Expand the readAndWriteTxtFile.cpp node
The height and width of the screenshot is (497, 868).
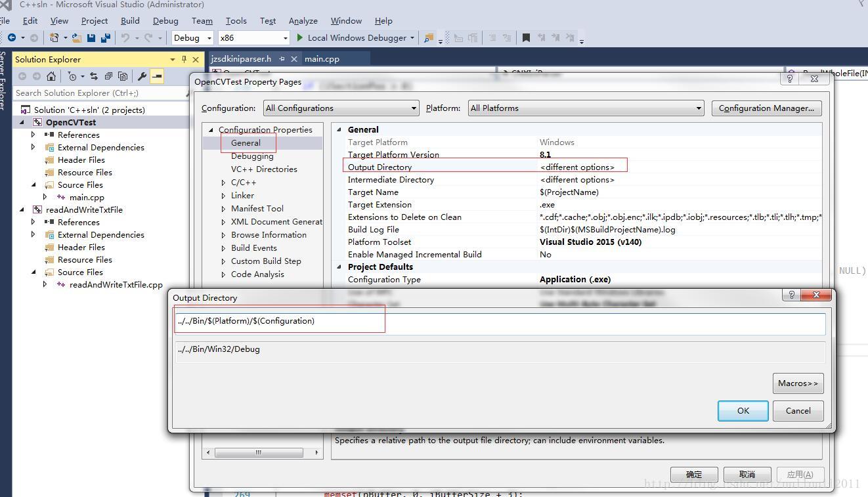[45, 284]
